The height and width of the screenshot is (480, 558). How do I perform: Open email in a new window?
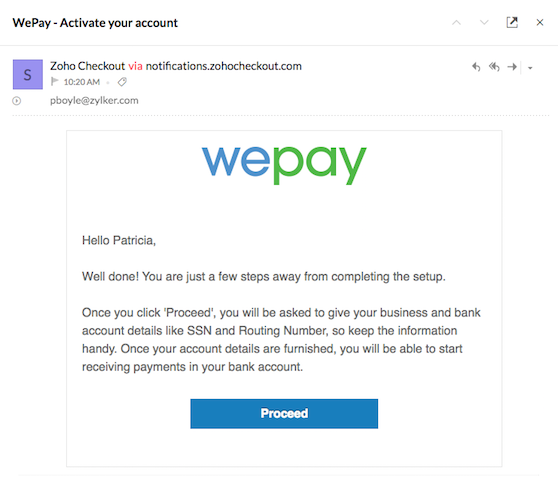[x=512, y=22]
